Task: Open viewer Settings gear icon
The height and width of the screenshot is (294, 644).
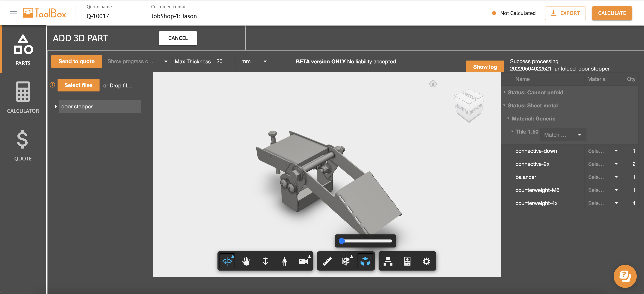Action: 426,261
